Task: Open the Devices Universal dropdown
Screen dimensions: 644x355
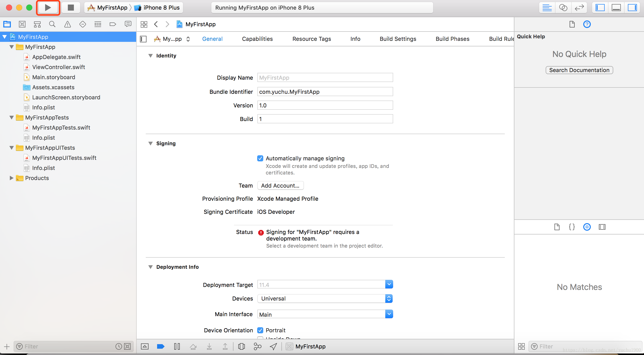Action: coord(325,299)
